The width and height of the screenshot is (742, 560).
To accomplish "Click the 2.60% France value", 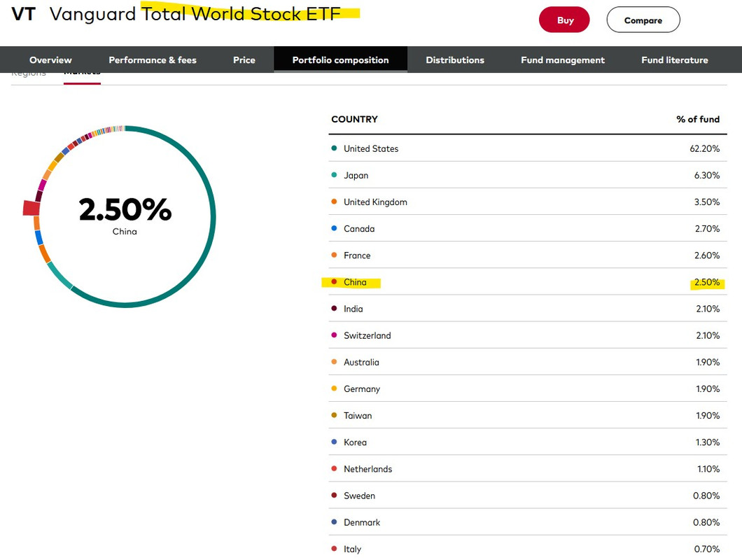I will pyautogui.click(x=706, y=255).
